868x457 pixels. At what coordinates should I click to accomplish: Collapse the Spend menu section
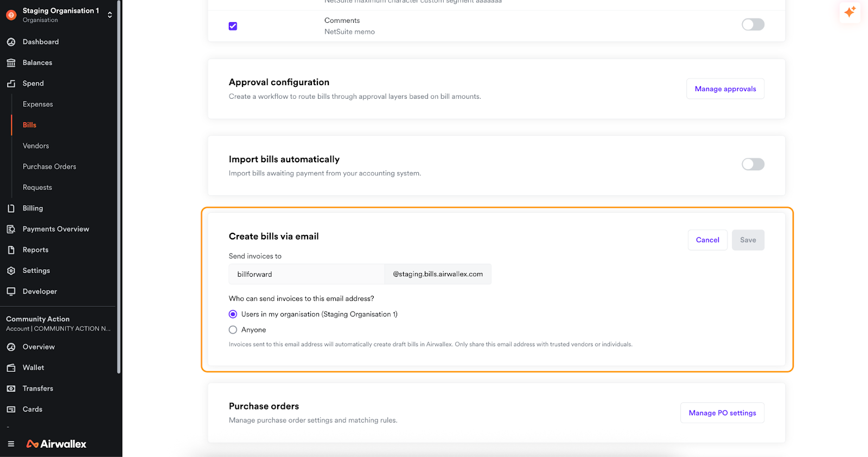(33, 84)
